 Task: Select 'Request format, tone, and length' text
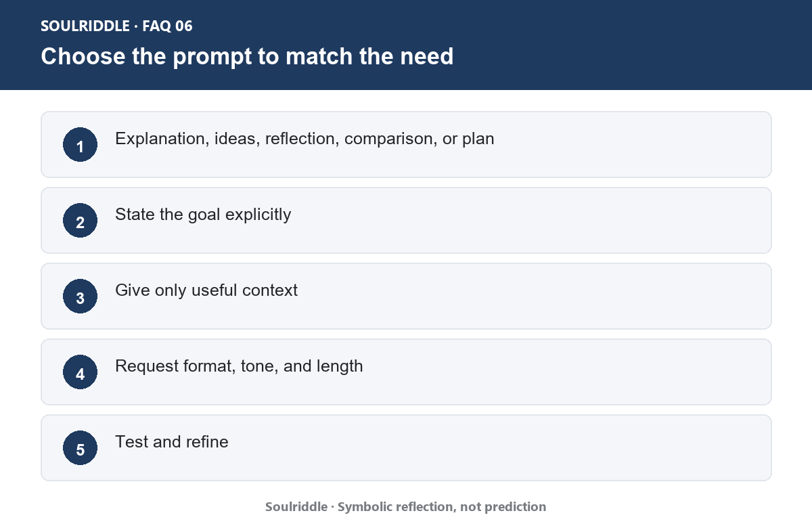coord(239,366)
